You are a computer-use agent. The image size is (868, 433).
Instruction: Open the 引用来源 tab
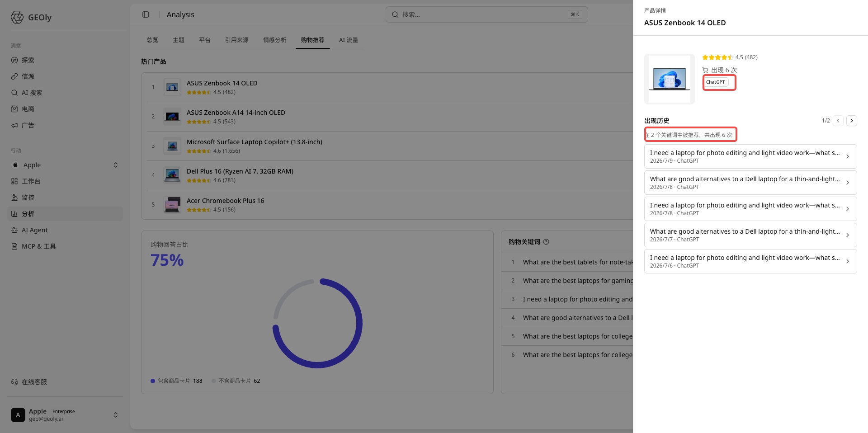point(237,40)
